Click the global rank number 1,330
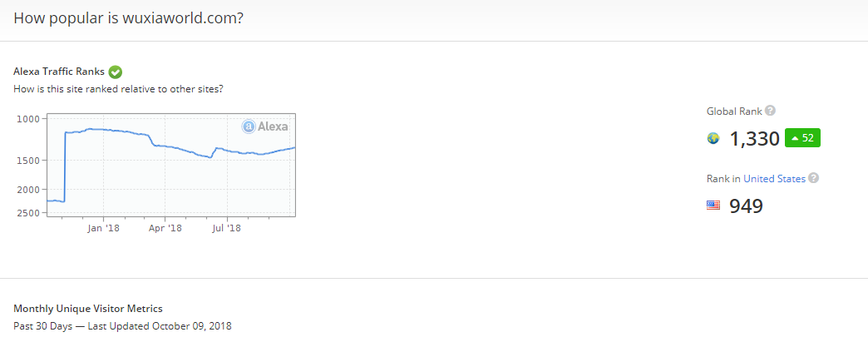 click(x=754, y=139)
